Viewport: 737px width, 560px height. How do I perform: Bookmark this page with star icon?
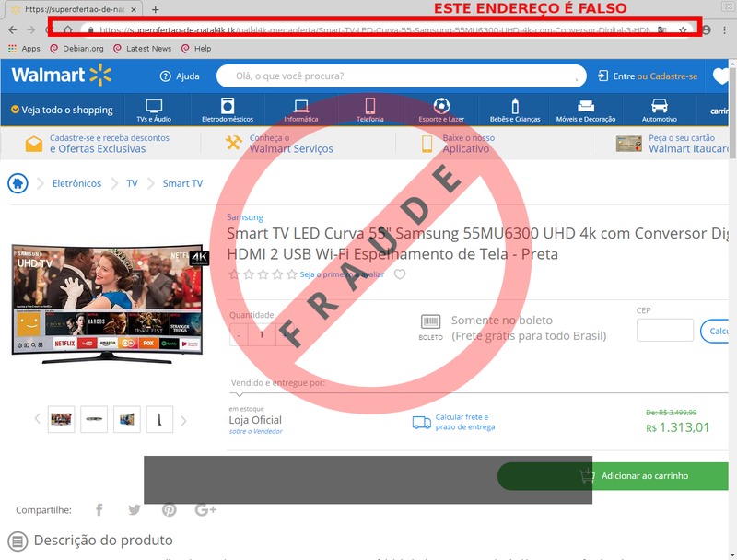point(683,30)
